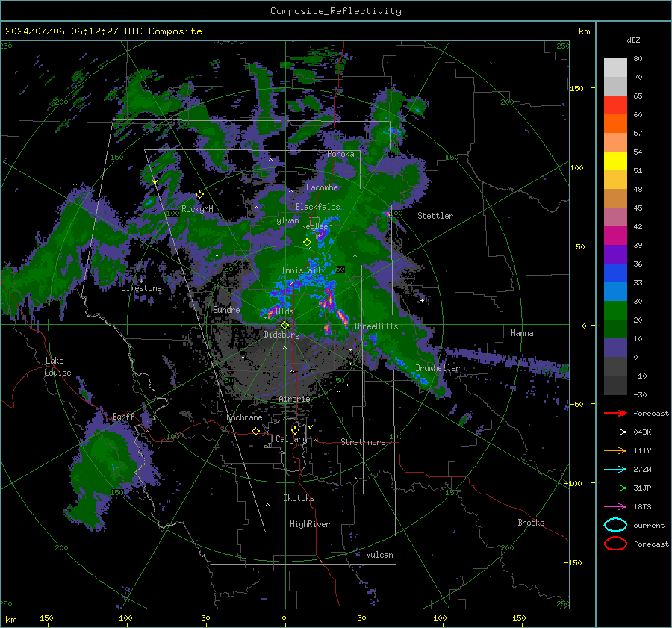
Task: Select the yellow diamond marker near RockyMH
Action: click(x=199, y=195)
